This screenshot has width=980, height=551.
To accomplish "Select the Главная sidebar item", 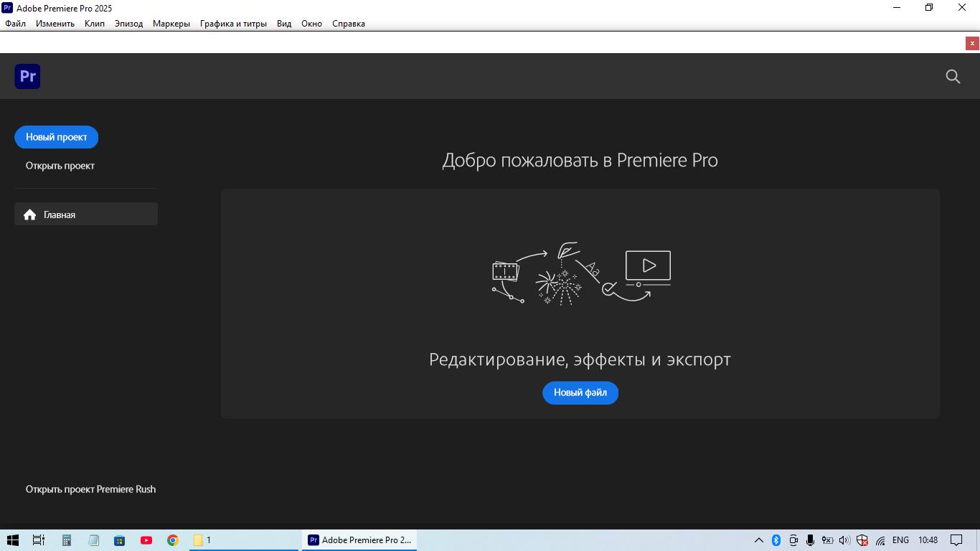I will coord(86,214).
